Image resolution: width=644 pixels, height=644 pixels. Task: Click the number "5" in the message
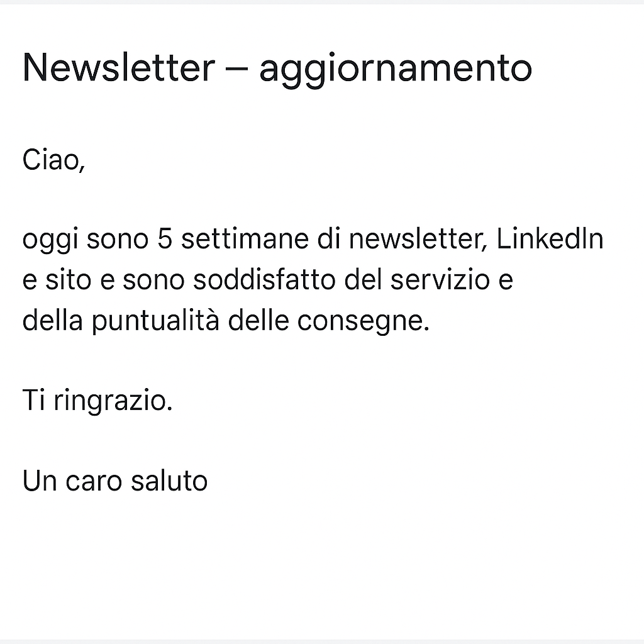tap(165, 240)
